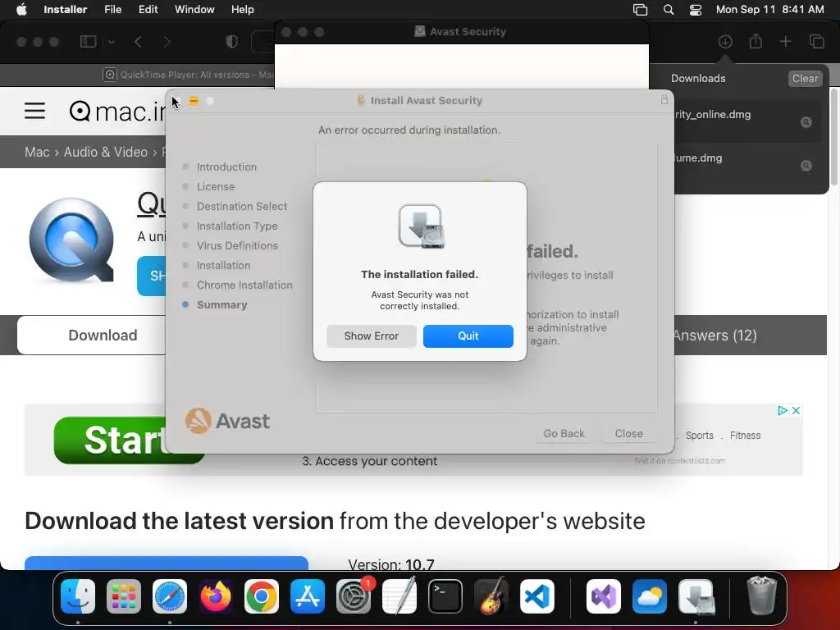Open the Answers (12) tab
Viewport: 840px width, 630px height.
714,336
